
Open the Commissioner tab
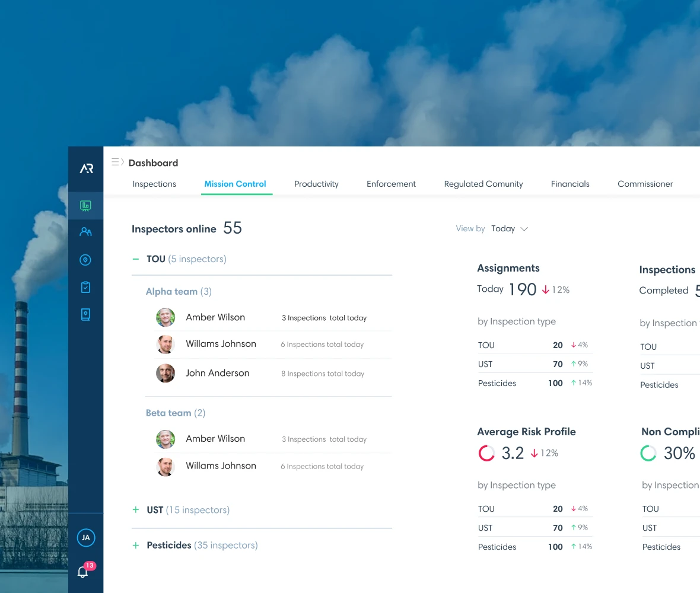pos(645,184)
